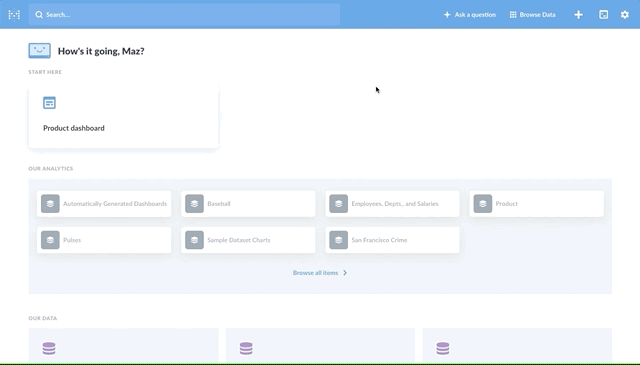The width and height of the screenshot is (640, 365).
Task: Click inside the Search field
Action: click(x=184, y=15)
